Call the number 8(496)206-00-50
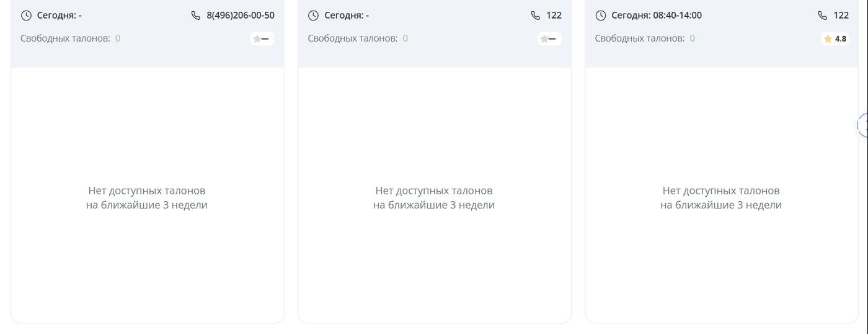This screenshot has height=334, width=868. [241, 16]
